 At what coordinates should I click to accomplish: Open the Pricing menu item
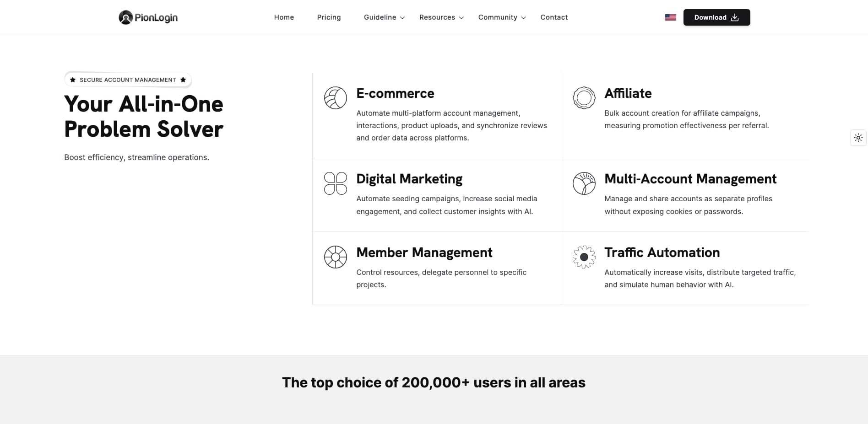tap(329, 17)
